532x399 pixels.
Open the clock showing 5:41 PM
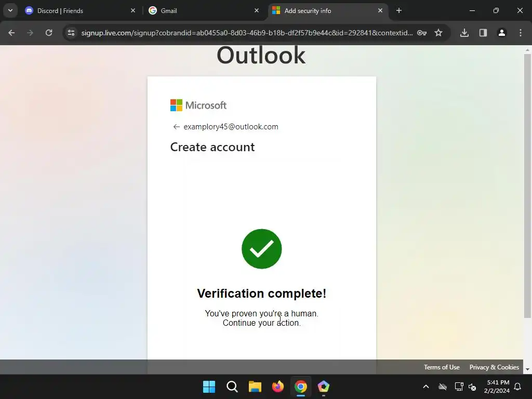pyautogui.click(x=497, y=387)
